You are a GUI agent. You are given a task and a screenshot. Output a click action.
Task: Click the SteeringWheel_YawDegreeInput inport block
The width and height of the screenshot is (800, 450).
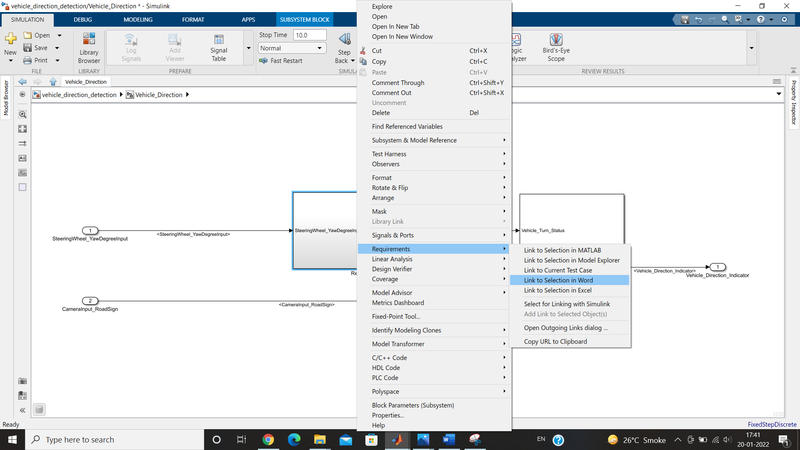tap(90, 231)
